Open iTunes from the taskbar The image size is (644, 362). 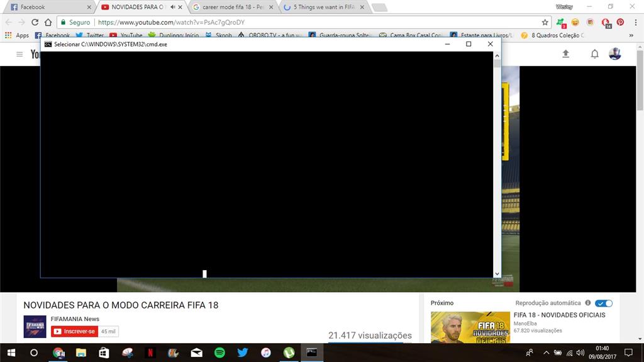(266, 353)
